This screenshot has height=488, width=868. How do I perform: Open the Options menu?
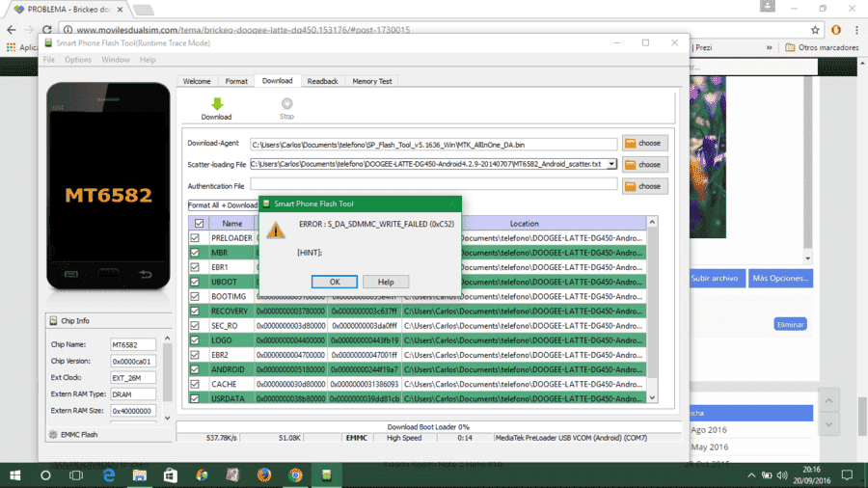pos(78,60)
